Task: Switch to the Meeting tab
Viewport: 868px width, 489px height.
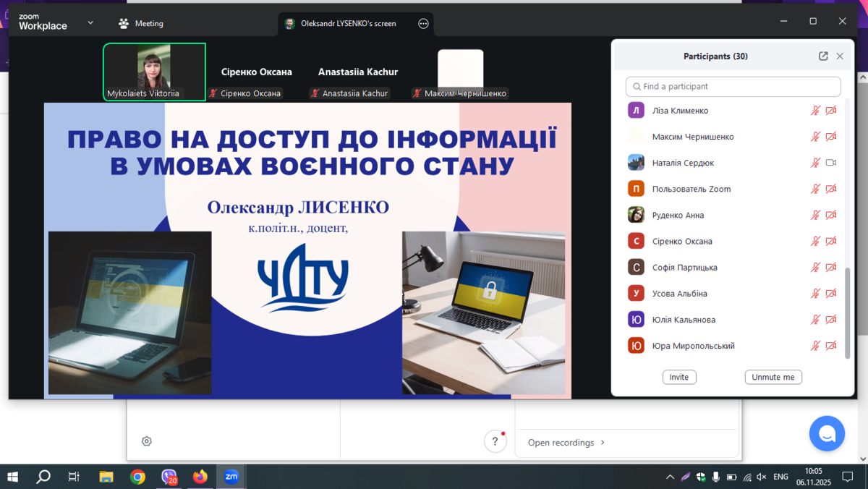Action: pos(141,24)
